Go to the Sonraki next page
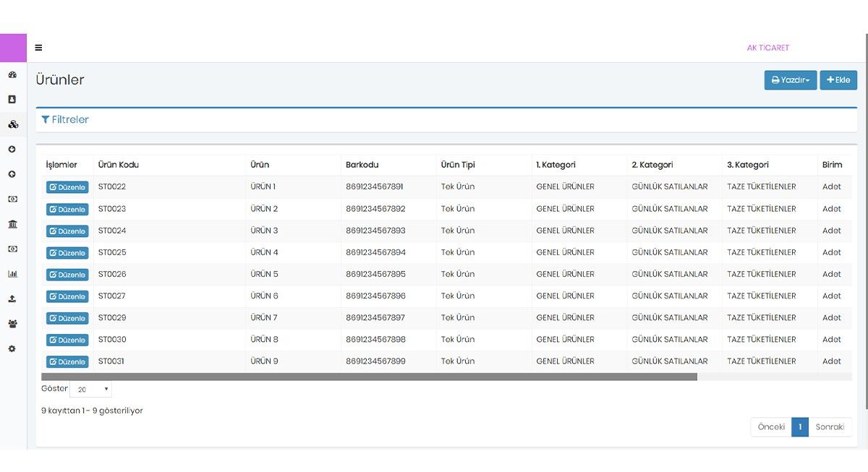This screenshot has height=472, width=868. 830,427
